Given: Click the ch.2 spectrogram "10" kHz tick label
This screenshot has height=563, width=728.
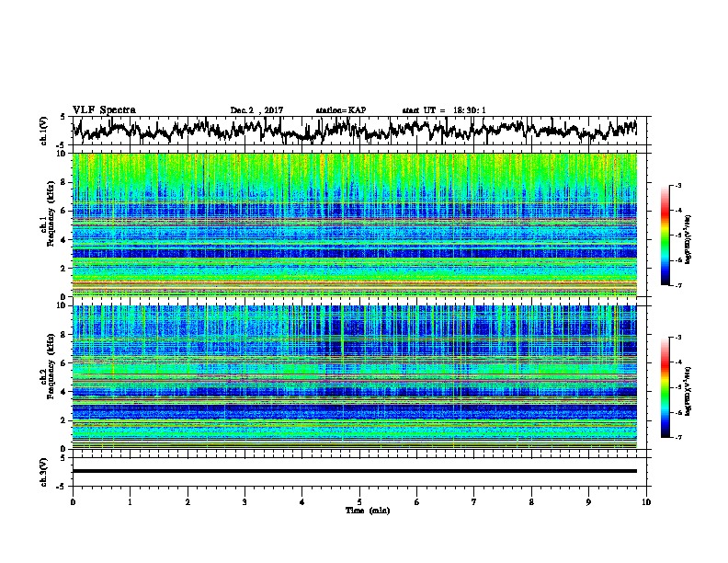Looking at the screenshot, I should click(x=63, y=305).
